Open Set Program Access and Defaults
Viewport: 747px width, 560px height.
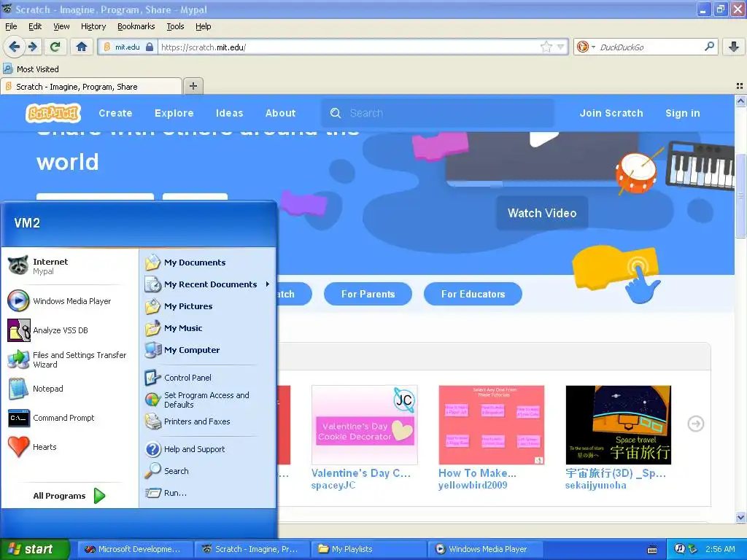(x=208, y=400)
